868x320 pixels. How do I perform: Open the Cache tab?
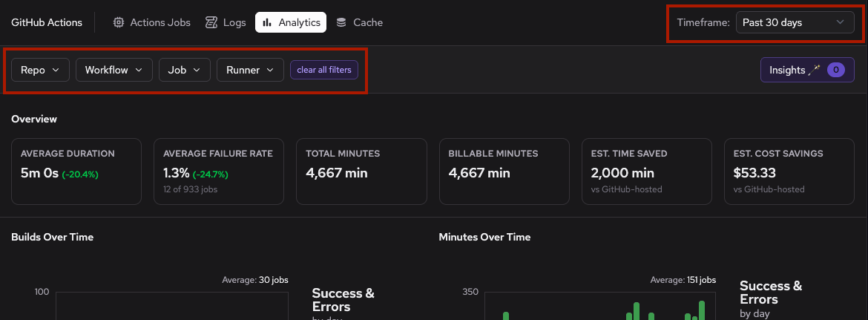360,22
